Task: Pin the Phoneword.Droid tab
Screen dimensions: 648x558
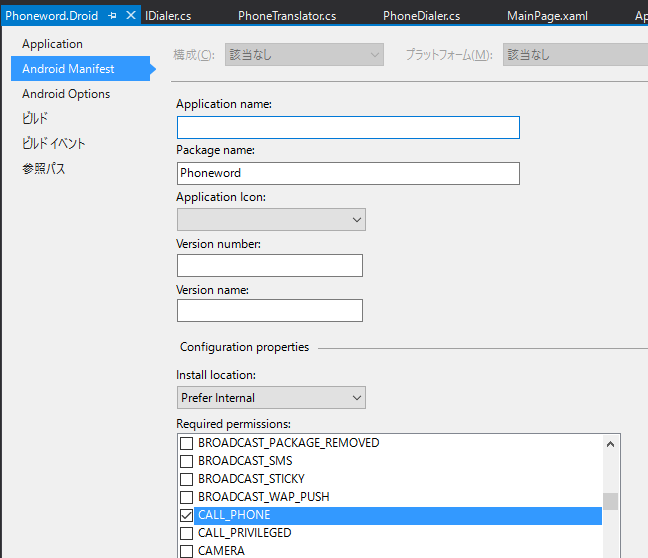Action: tap(112, 16)
